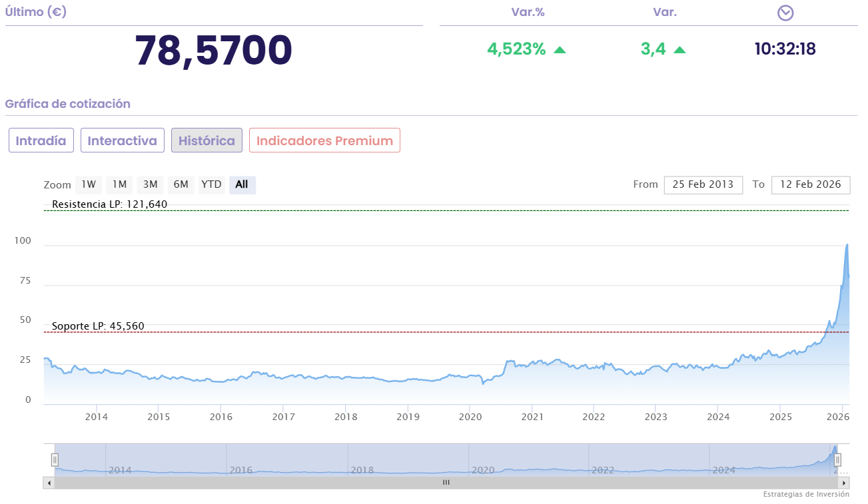Click the scrollbar's right arrow
The width and height of the screenshot is (868, 504).
pos(844,483)
